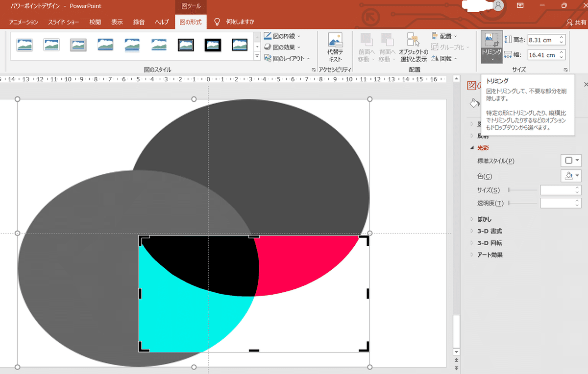Expand the picture styles gallery more button
This screenshot has height=374, width=588.
click(257, 56)
